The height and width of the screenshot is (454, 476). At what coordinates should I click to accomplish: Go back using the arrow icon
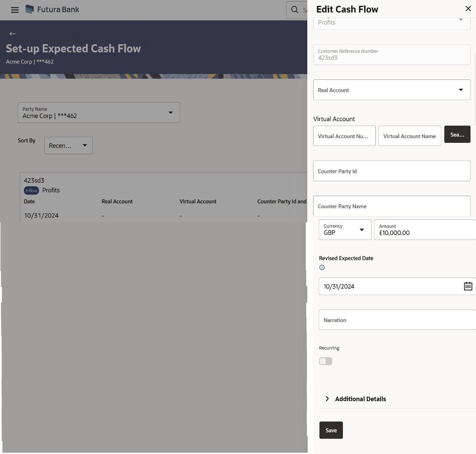[x=13, y=34]
